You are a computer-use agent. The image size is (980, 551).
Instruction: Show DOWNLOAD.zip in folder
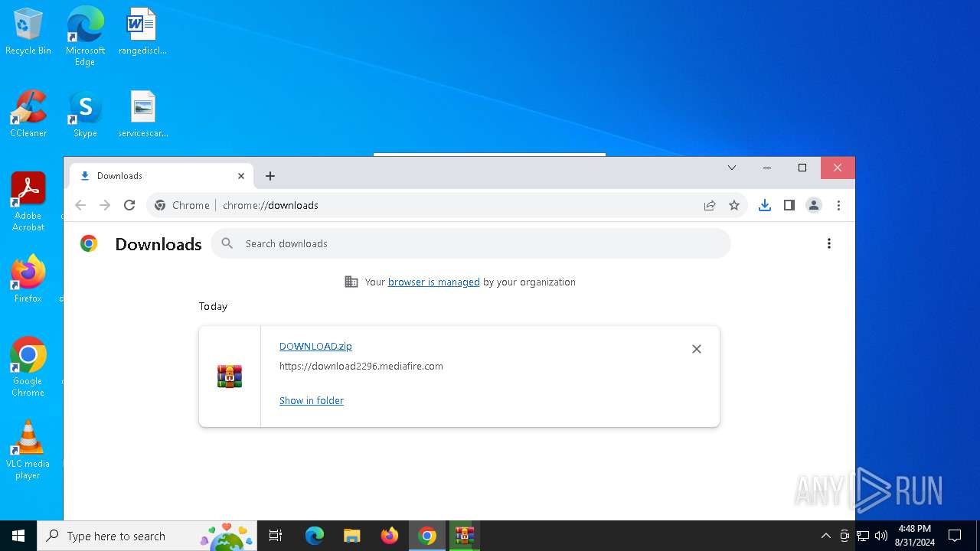pos(312,400)
